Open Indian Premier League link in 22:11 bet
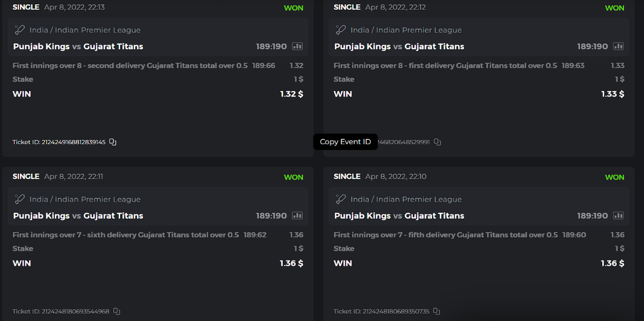 (x=98, y=200)
